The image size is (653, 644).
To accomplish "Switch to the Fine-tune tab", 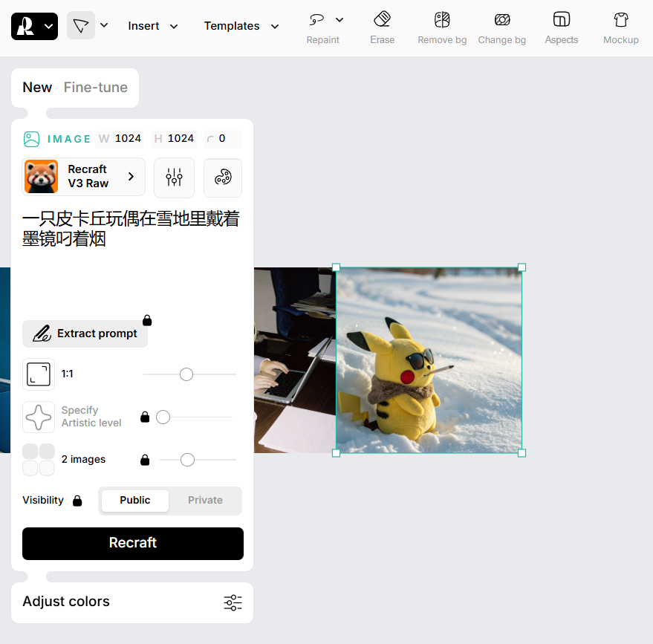I will pyautogui.click(x=95, y=88).
